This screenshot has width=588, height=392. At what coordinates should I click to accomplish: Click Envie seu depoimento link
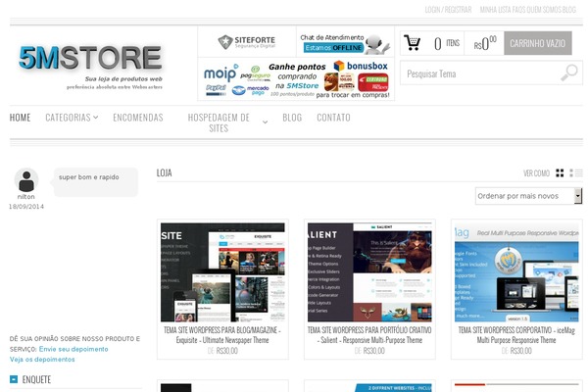73,349
